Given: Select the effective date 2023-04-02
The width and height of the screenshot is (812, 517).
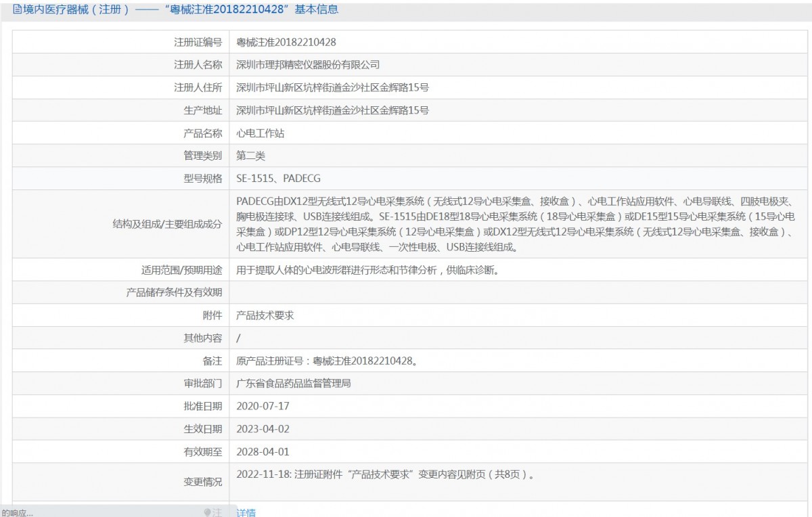Looking at the screenshot, I should pos(263,429).
